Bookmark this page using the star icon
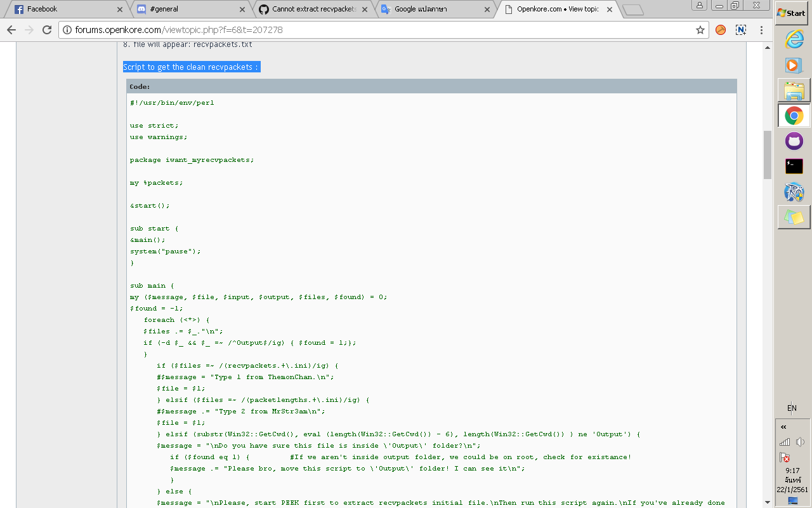 pos(700,30)
